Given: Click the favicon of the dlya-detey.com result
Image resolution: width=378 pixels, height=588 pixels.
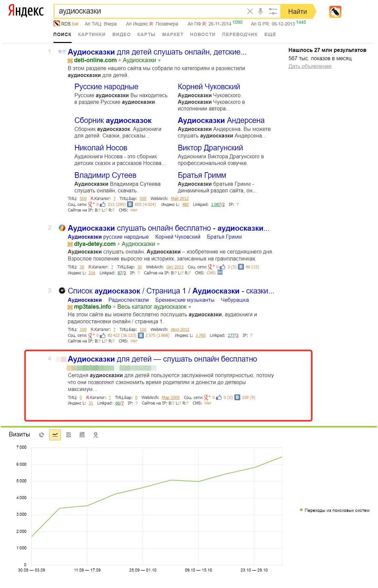Looking at the screenshot, I should [62, 228].
